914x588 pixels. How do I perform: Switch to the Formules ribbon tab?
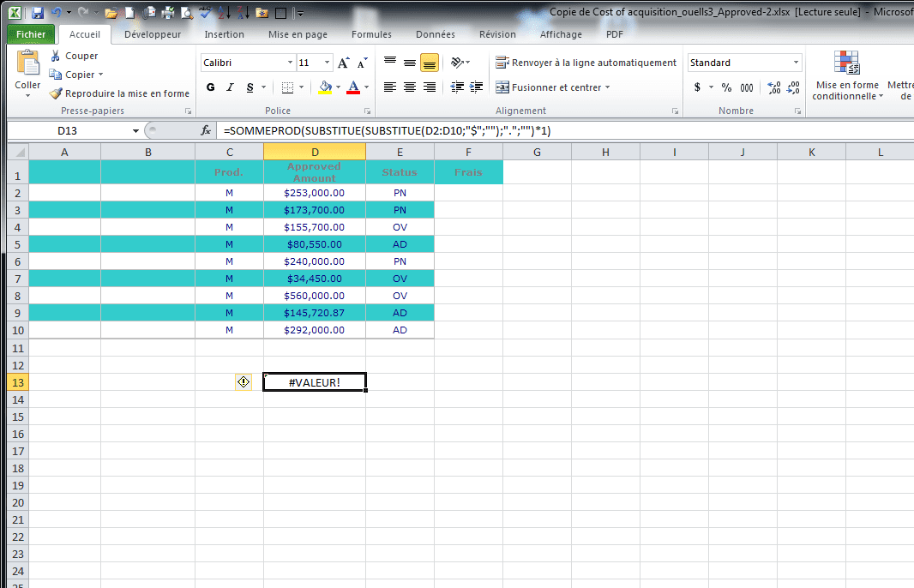point(371,34)
